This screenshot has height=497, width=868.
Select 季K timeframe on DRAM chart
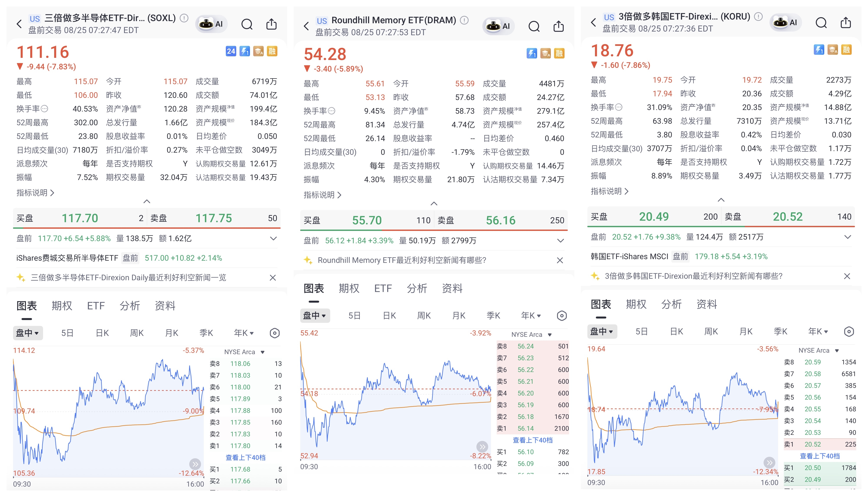point(493,316)
